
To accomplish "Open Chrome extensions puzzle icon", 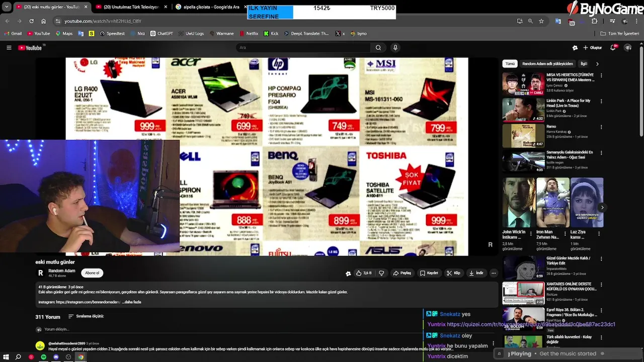I will click(594, 21).
